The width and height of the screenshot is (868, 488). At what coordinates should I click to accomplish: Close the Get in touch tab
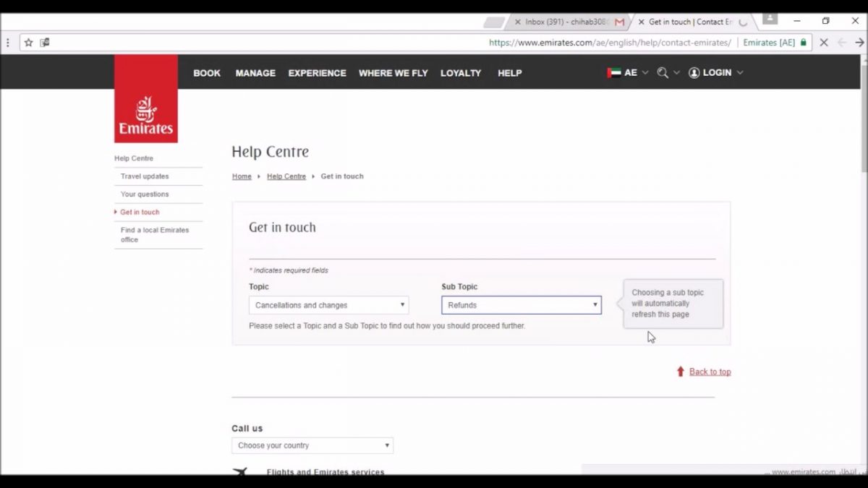coord(641,22)
